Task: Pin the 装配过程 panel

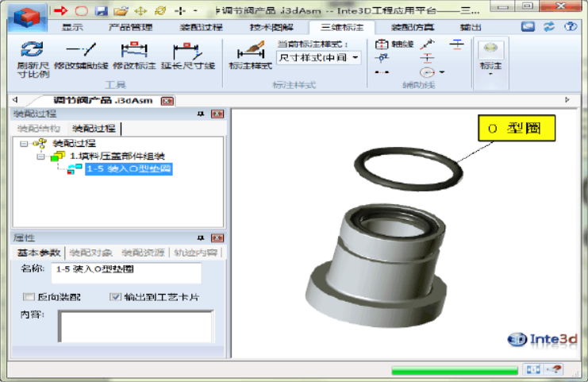Action: tap(201, 114)
